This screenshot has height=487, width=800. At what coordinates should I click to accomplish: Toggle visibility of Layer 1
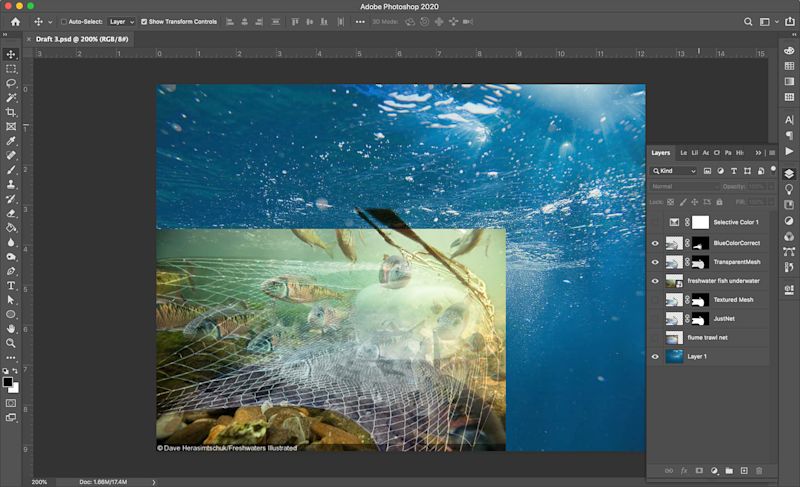point(656,356)
